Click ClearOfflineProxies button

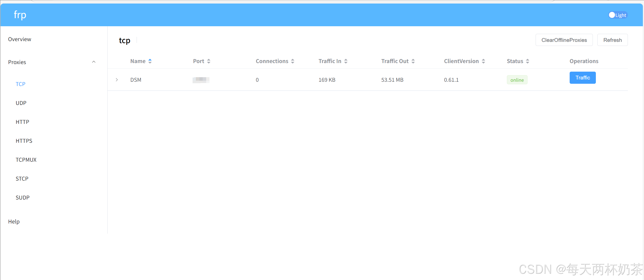564,40
